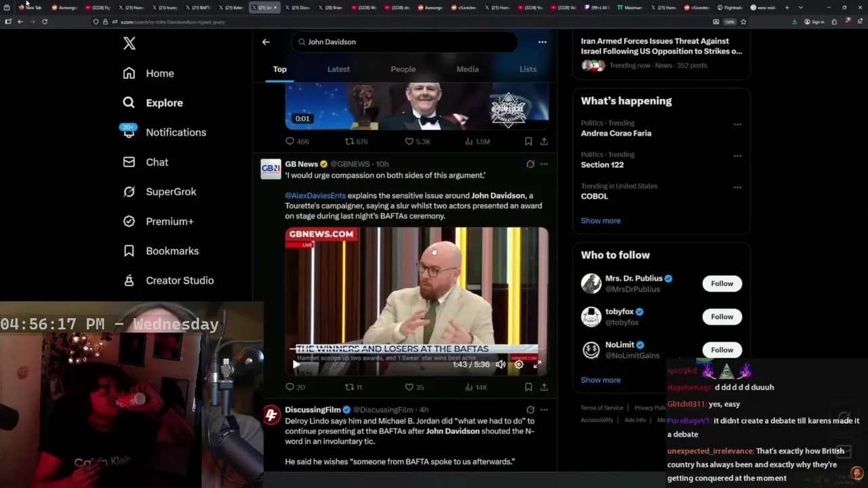This screenshot has width=868, height=488.
Task: Open the @AlexDaviesEnts mention link
Action: point(315,195)
